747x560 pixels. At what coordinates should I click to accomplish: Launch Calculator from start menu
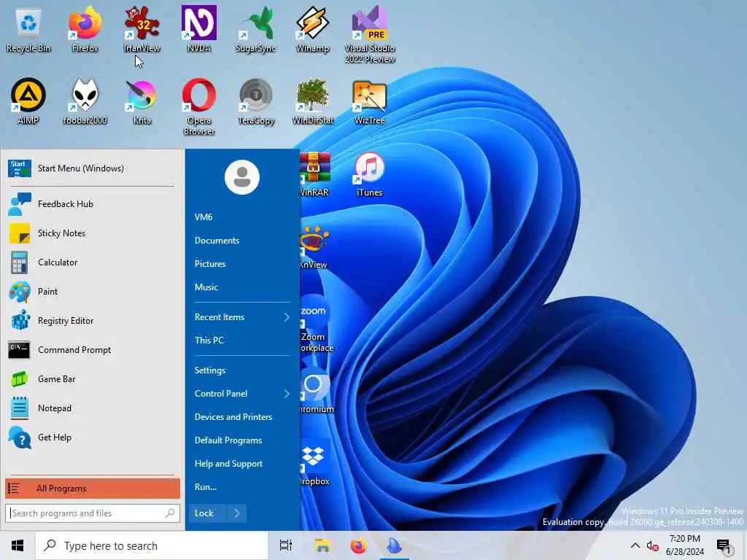point(93,262)
